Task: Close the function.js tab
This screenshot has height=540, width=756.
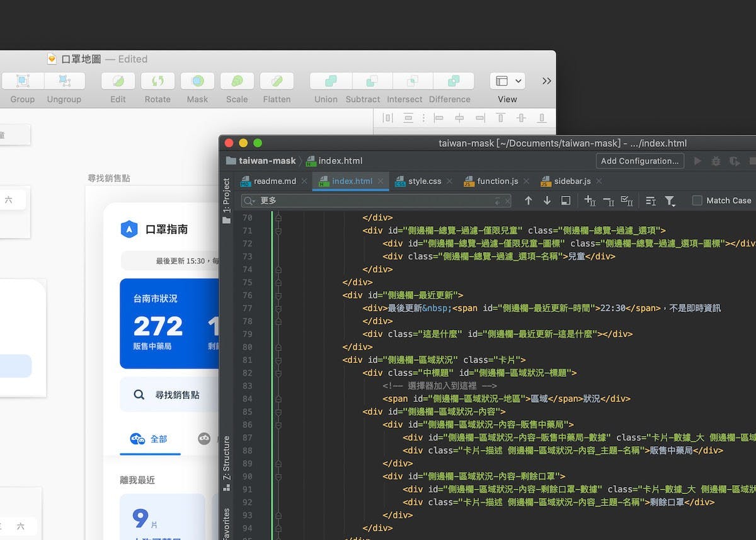Action: click(x=526, y=181)
